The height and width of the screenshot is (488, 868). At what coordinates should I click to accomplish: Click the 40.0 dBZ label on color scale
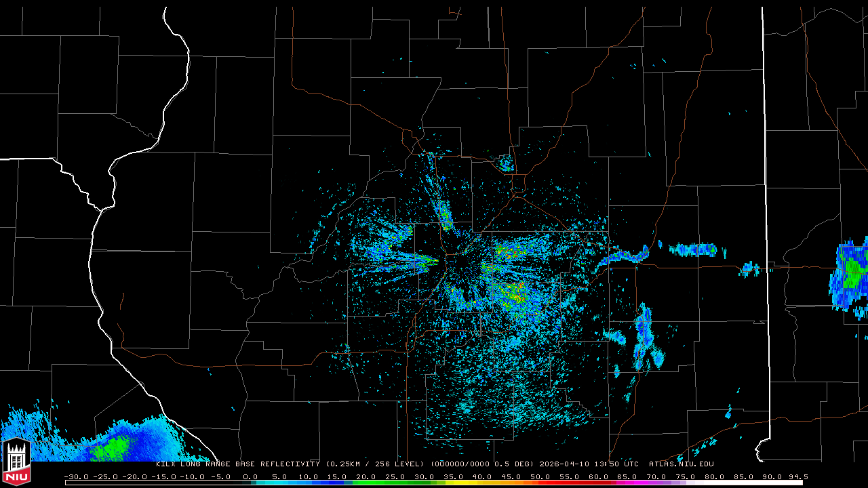point(482,476)
